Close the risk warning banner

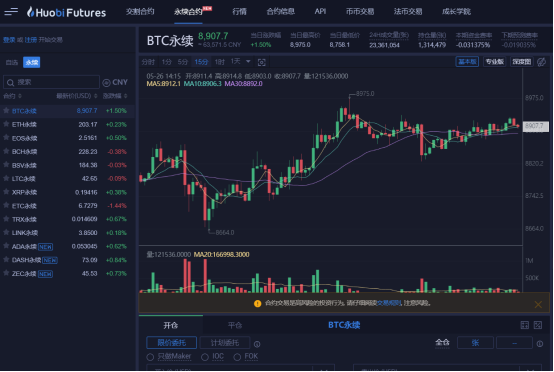coord(538,304)
